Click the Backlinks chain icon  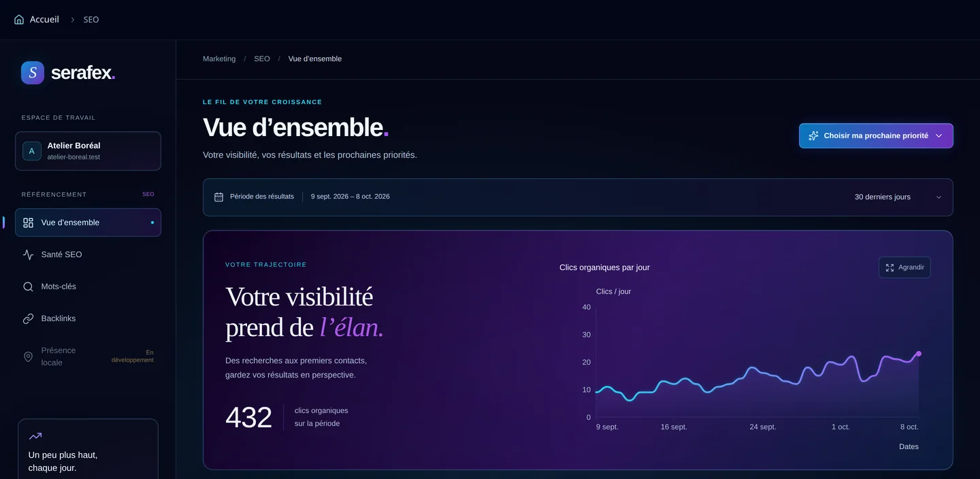(28, 318)
